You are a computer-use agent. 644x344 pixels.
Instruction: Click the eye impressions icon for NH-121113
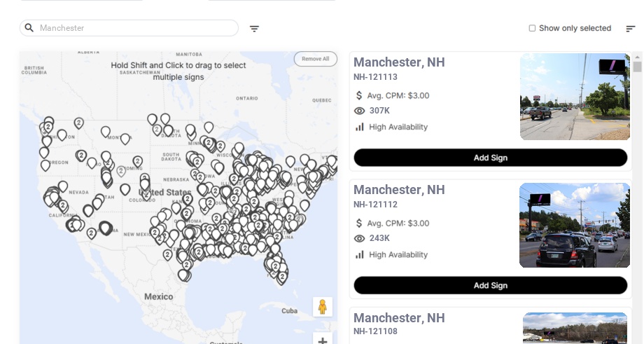pos(359,111)
